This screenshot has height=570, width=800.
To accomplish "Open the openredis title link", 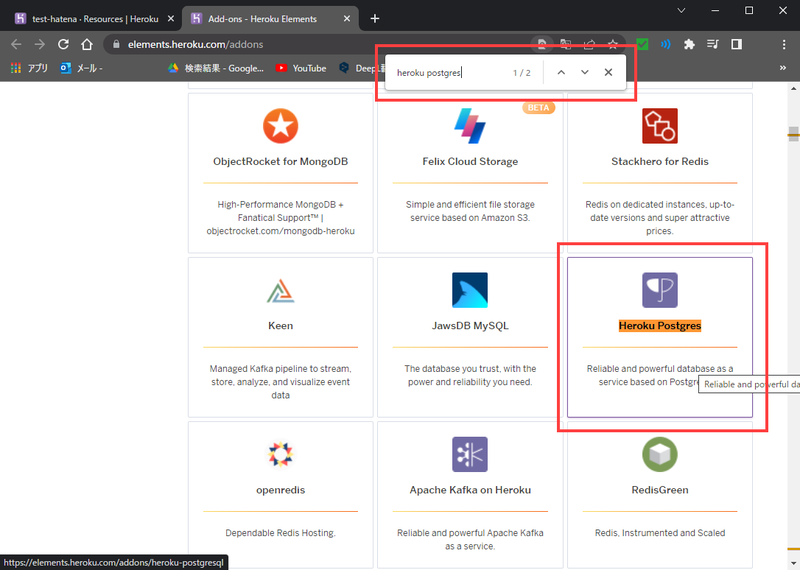I will (281, 490).
